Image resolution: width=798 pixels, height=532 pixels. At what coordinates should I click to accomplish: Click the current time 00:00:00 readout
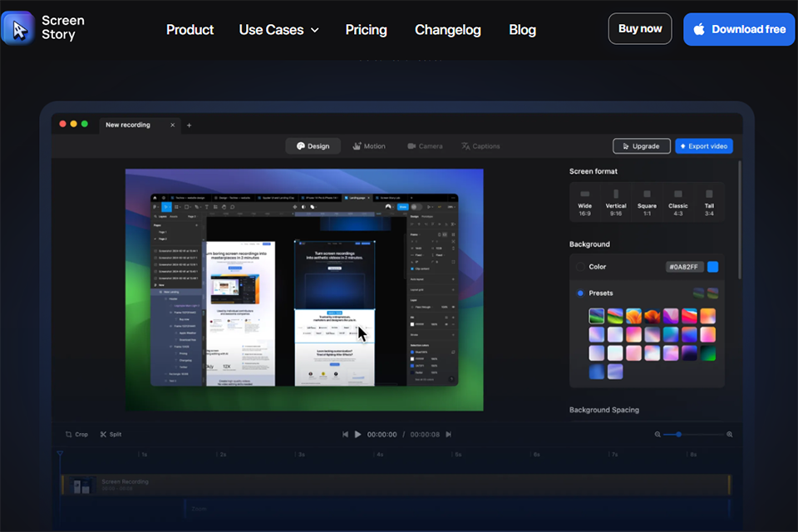pos(382,435)
